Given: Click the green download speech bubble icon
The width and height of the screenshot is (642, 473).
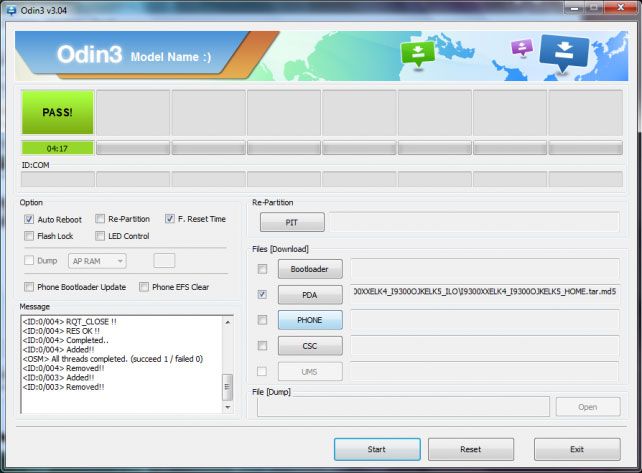Looking at the screenshot, I should [418, 54].
